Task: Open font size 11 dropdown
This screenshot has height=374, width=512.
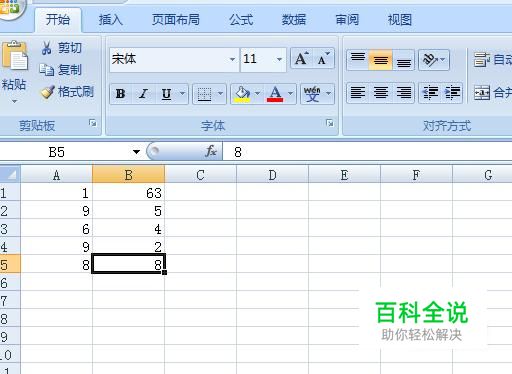Action: (x=279, y=60)
